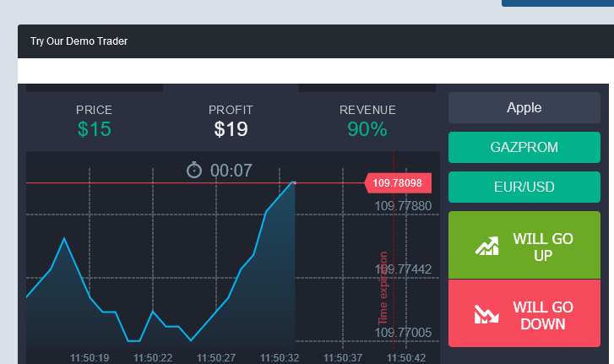The width and height of the screenshot is (614, 364).
Task: Click the PRICE label
Action: pyautogui.click(x=94, y=110)
